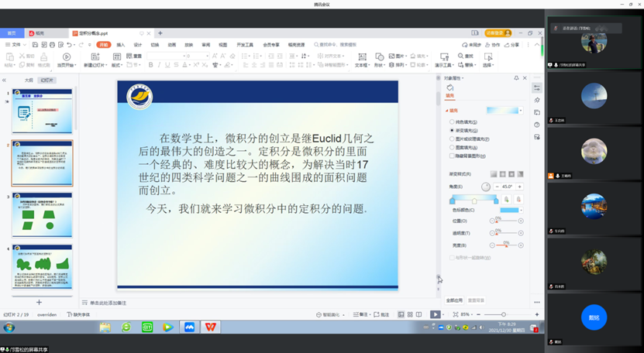Enable the 隐藏背景图形 checkbox
This screenshot has height=353, width=644.
click(x=452, y=156)
